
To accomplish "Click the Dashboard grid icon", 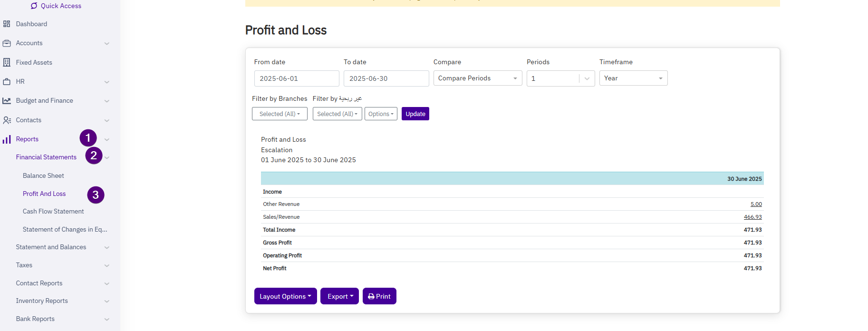I will pyautogui.click(x=7, y=24).
